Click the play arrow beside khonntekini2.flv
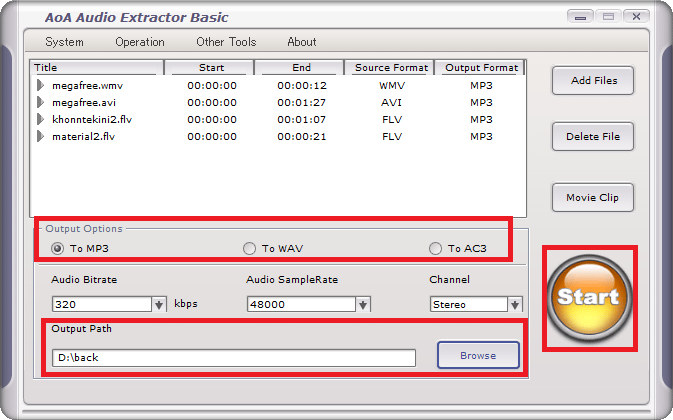 coord(40,119)
